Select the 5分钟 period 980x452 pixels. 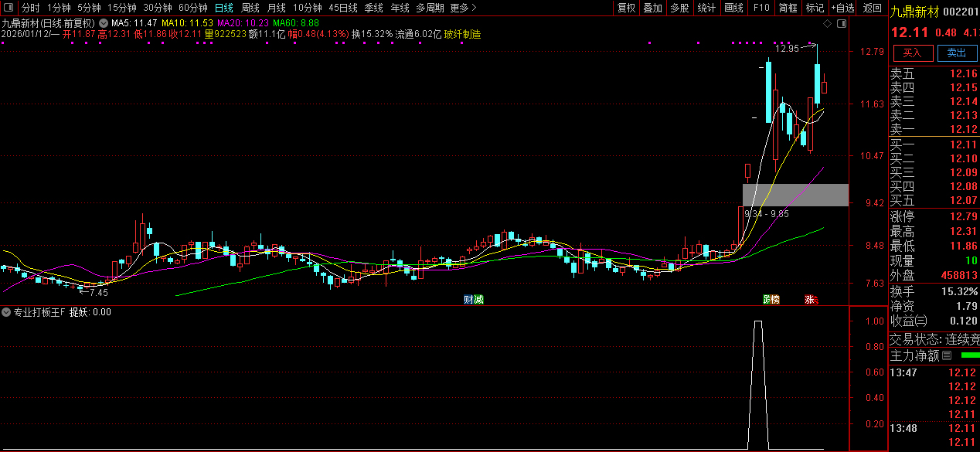(x=89, y=8)
